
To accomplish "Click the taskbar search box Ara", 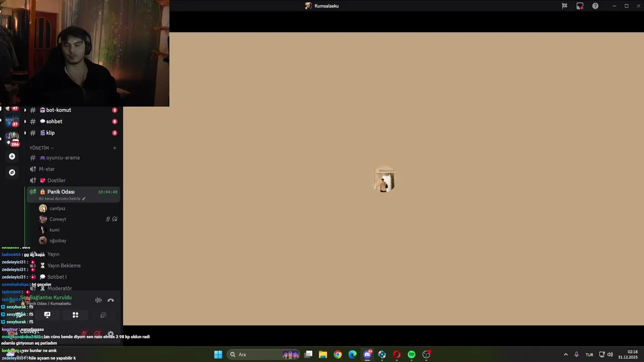I will click(x=264, y=354).
